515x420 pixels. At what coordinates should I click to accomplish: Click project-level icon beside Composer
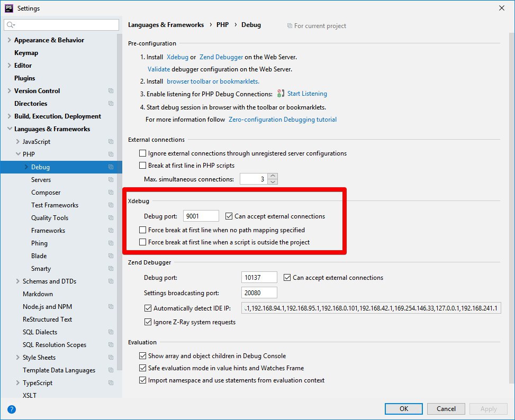click(x=111, y=193)
